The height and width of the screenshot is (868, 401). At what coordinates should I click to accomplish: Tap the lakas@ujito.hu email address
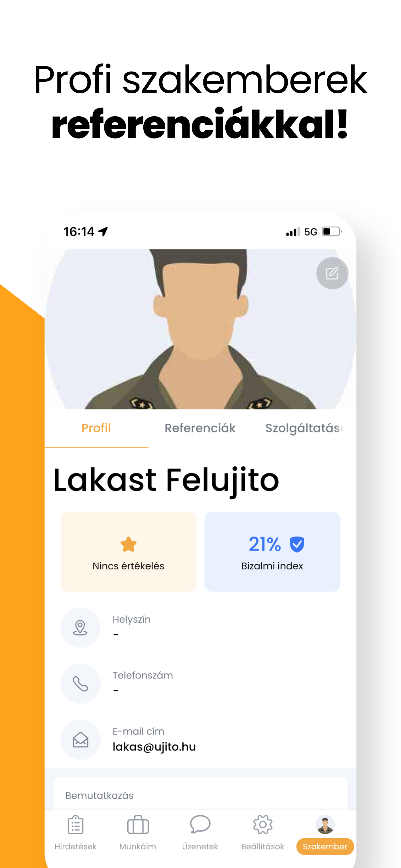(154, 747)
